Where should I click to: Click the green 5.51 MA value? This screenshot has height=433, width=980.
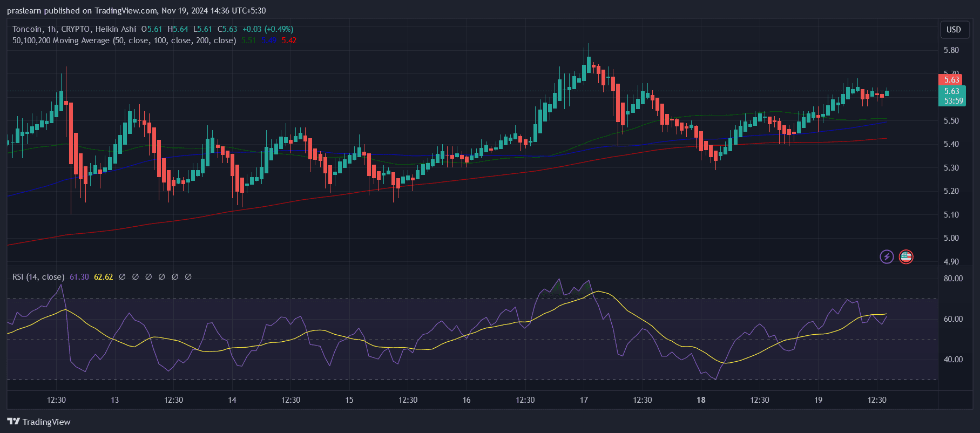tap(248, 40)
